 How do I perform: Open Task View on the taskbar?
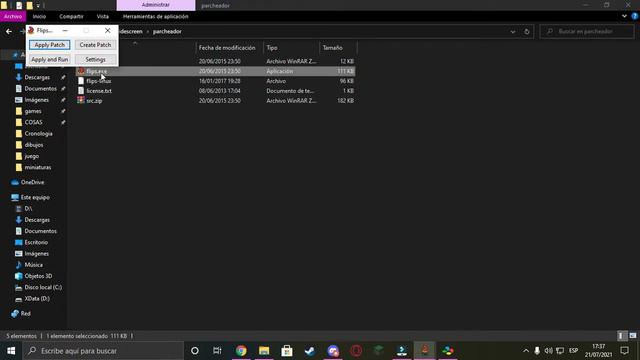217,351
